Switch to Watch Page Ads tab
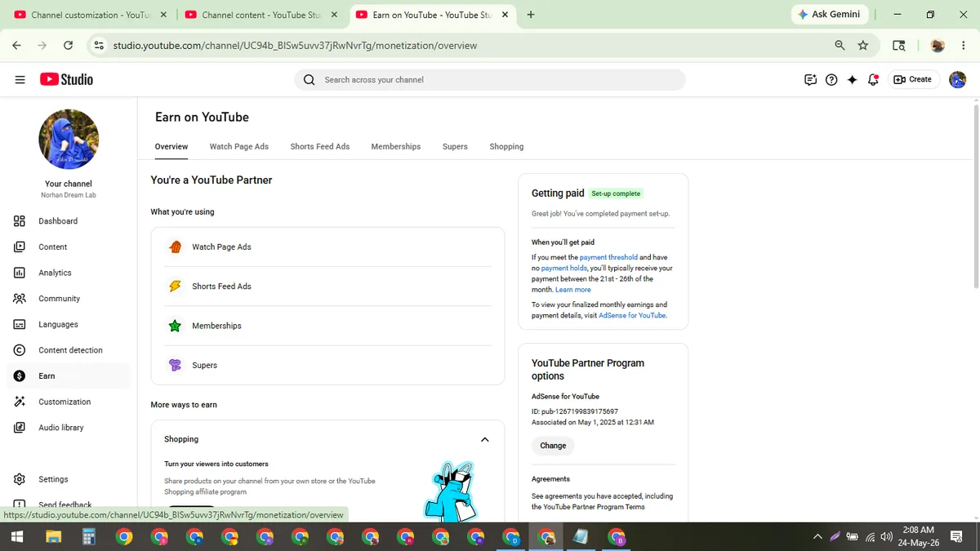The height and width of the screenshot is (551, 980). point(238,147)
